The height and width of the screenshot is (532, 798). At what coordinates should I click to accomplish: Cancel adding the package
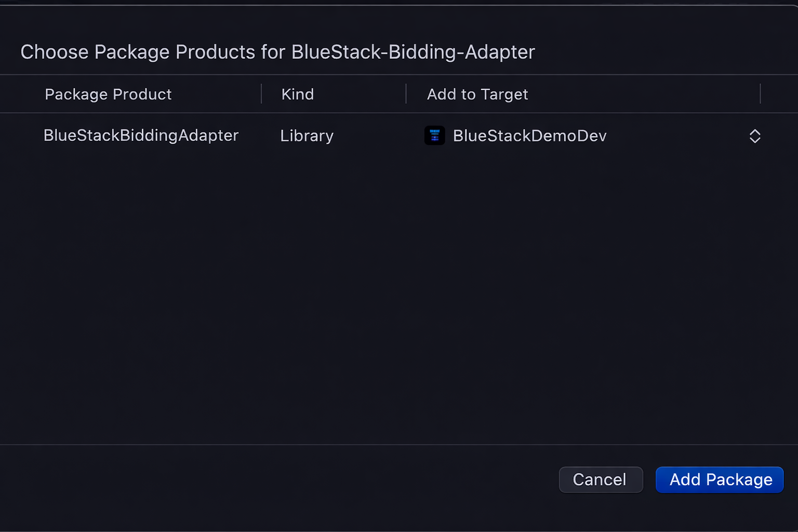pos(601,480)
